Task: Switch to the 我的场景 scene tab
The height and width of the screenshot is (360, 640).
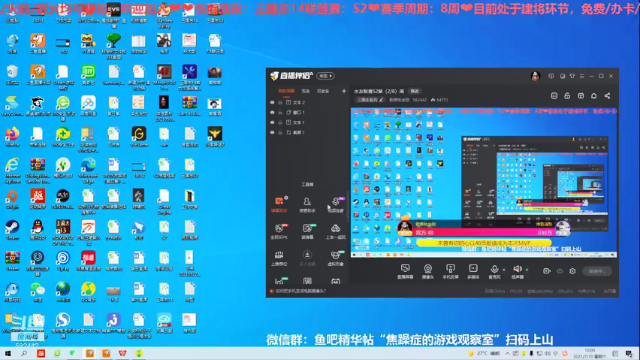Action: 287,91
